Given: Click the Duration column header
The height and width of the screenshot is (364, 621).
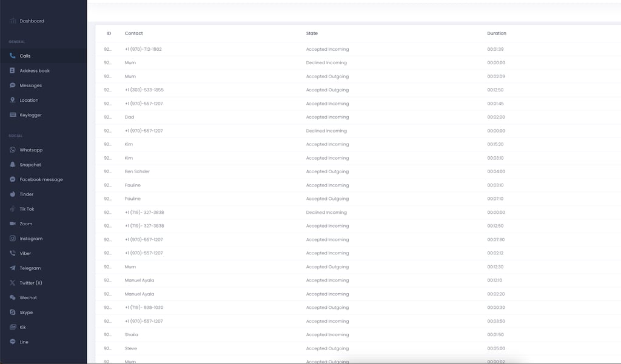Looking at the screenshot, I should [497, 34].
